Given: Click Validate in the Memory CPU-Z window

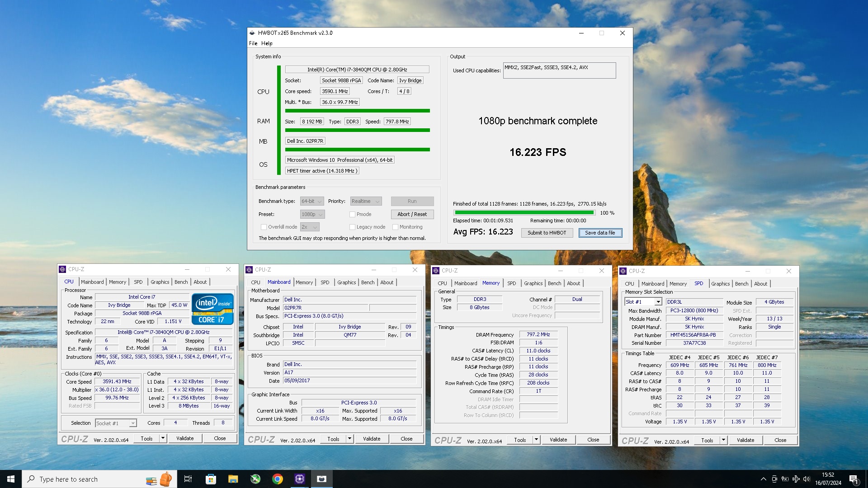Looking at the screenshot, I should tap(558, 440).
